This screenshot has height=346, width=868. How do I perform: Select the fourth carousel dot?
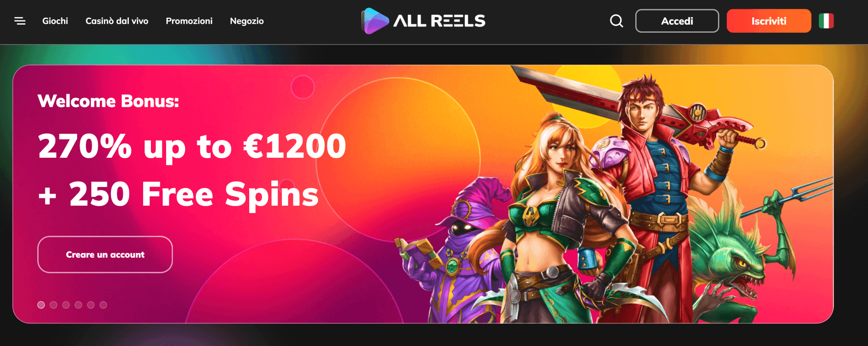78,305
